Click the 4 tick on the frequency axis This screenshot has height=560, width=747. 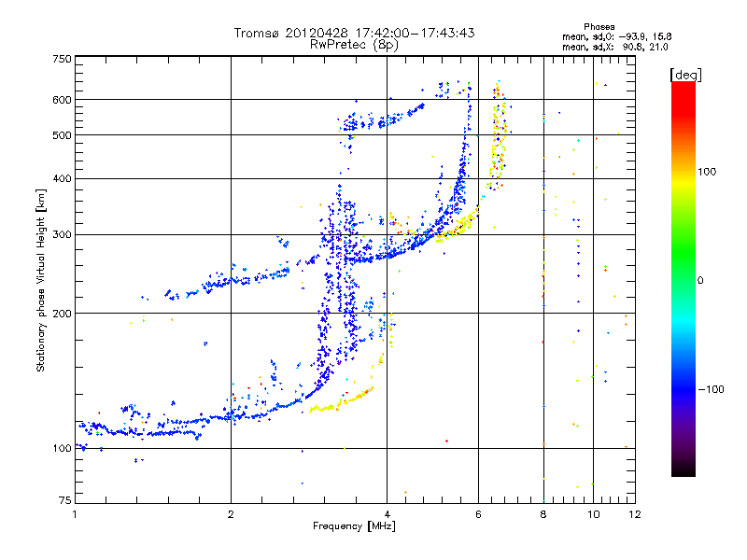[387, 514]
